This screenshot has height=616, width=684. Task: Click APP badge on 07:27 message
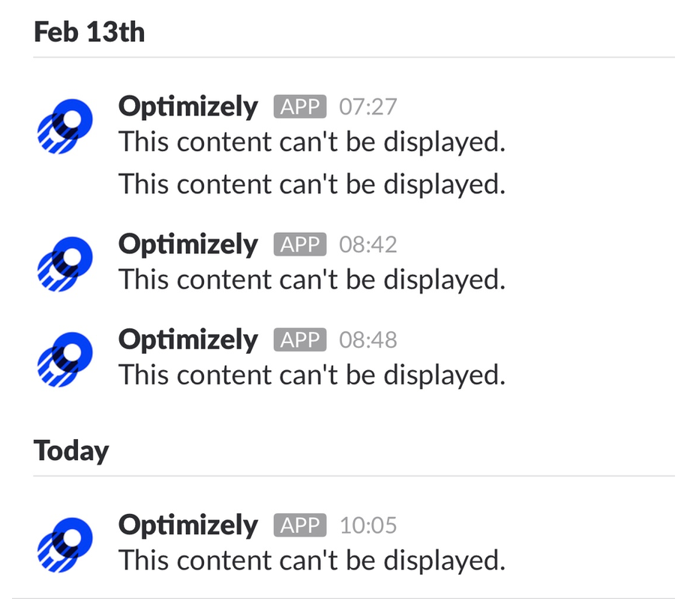point(300,106)
